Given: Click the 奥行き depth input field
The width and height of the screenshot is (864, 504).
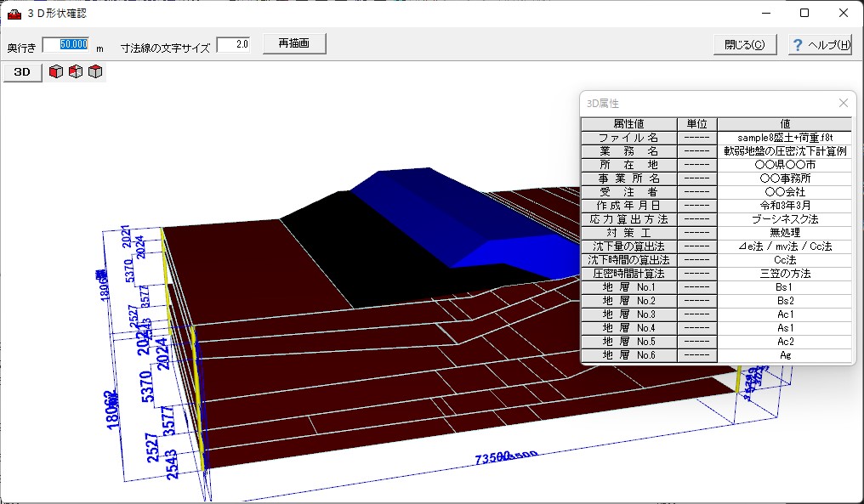Looking at the screenshot, I should (x=65, y=45).
